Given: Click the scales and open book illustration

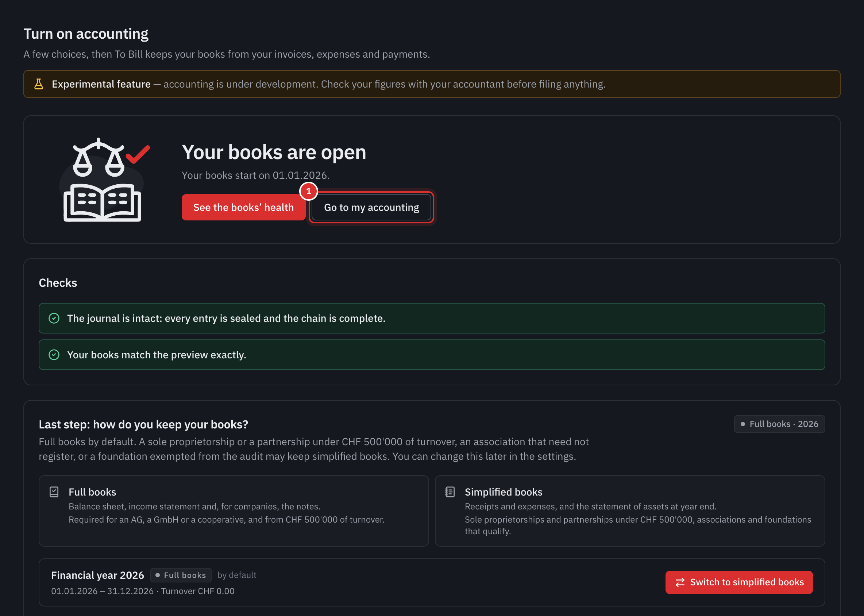Looking at the screenshot, I should 105,180.
